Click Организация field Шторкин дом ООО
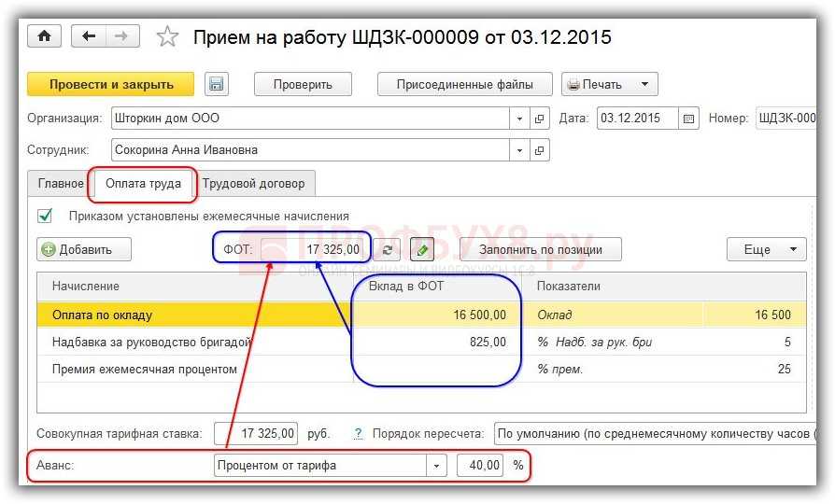835x504 pixels. click(310, 119)
